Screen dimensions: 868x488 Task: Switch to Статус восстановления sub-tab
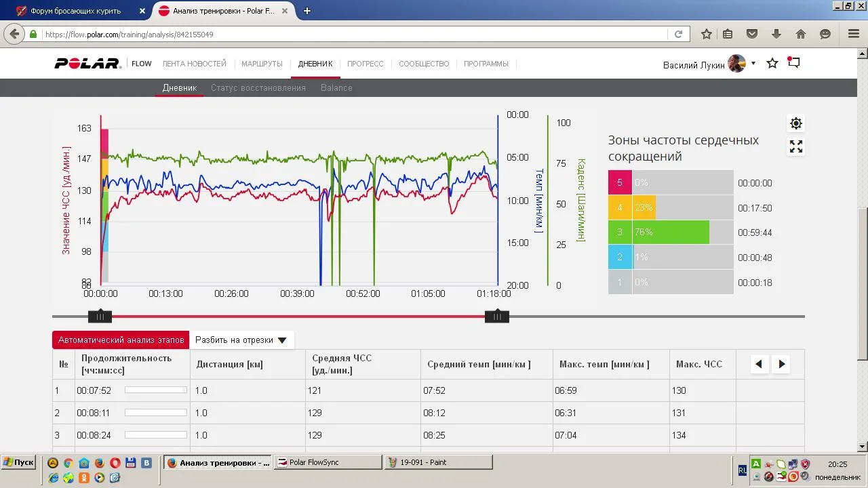[258, 87]
